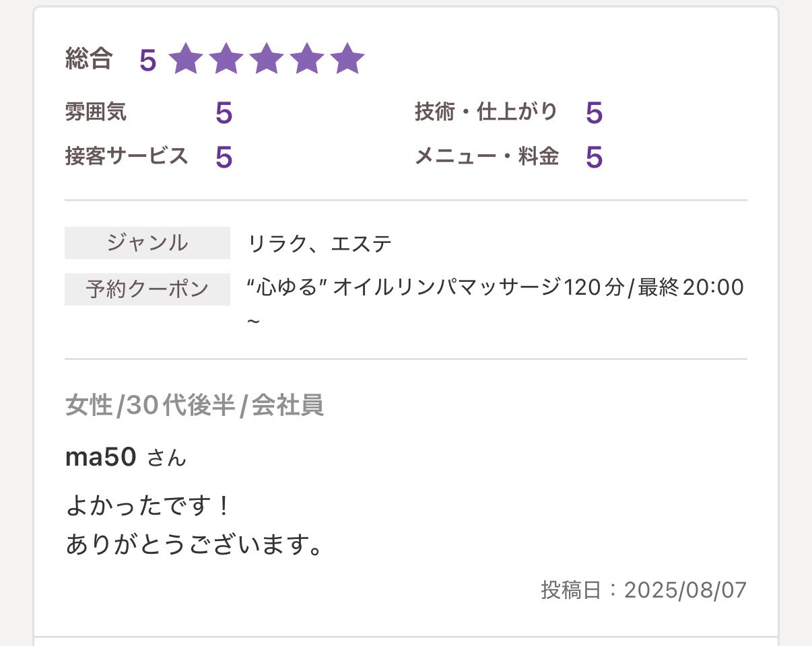Click the ジャンル label tag

(147, 243)
